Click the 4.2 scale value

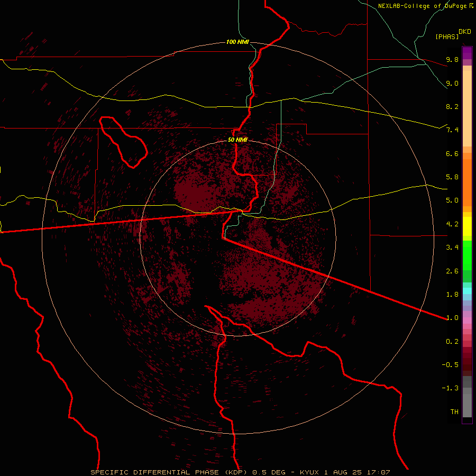coord(452,224)
